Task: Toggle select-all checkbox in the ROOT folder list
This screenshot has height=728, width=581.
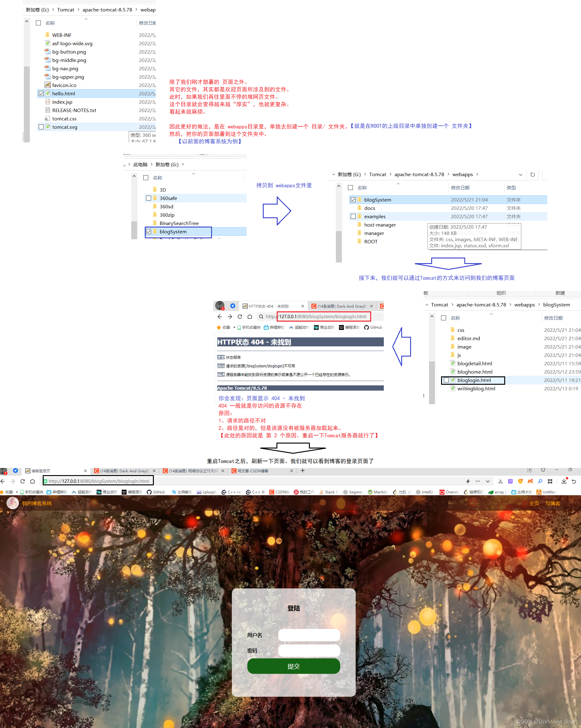Action: click(38, 23)
